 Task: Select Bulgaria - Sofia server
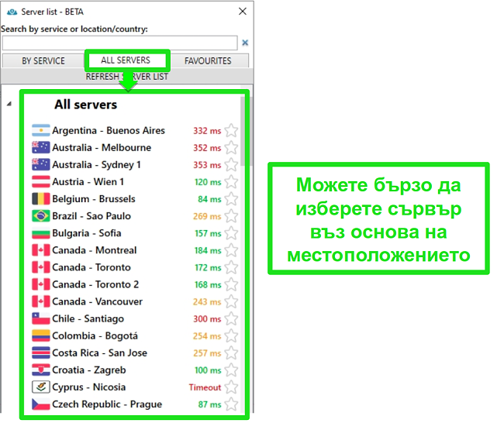click(87, 233)
